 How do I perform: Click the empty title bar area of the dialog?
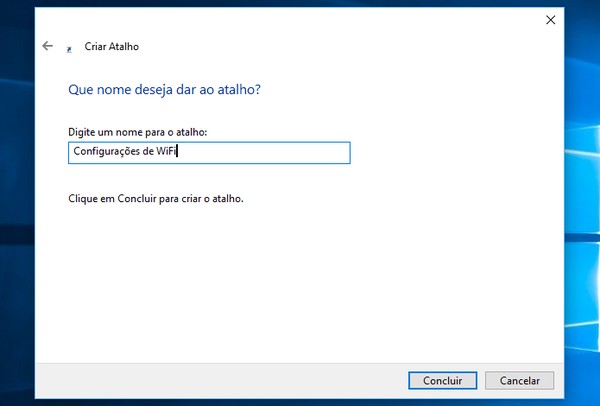300,20
